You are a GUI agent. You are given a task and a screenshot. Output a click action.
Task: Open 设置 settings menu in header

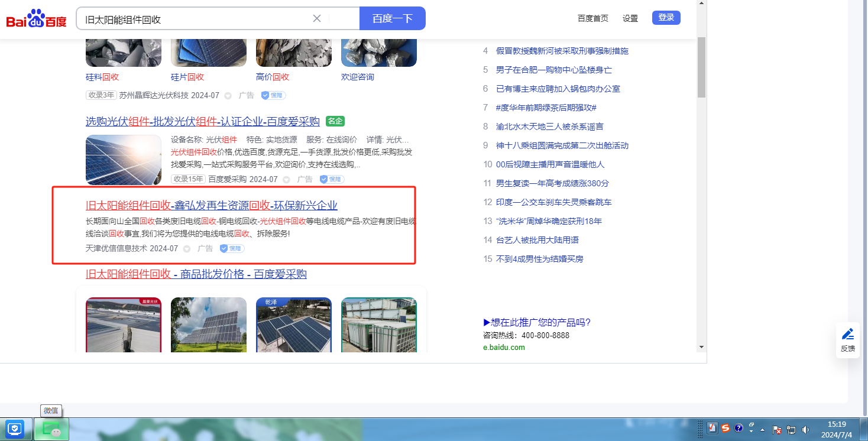click(630, 18)
